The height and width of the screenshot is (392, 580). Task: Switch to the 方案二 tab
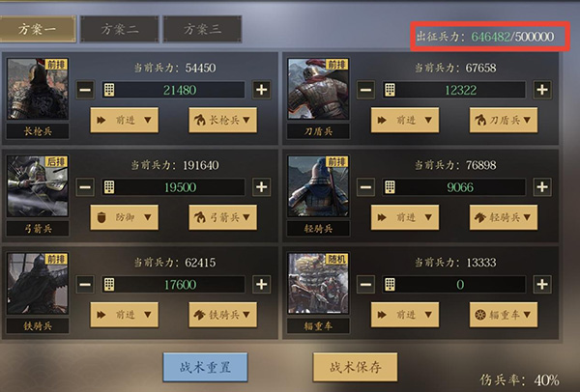tap(120, 29)
